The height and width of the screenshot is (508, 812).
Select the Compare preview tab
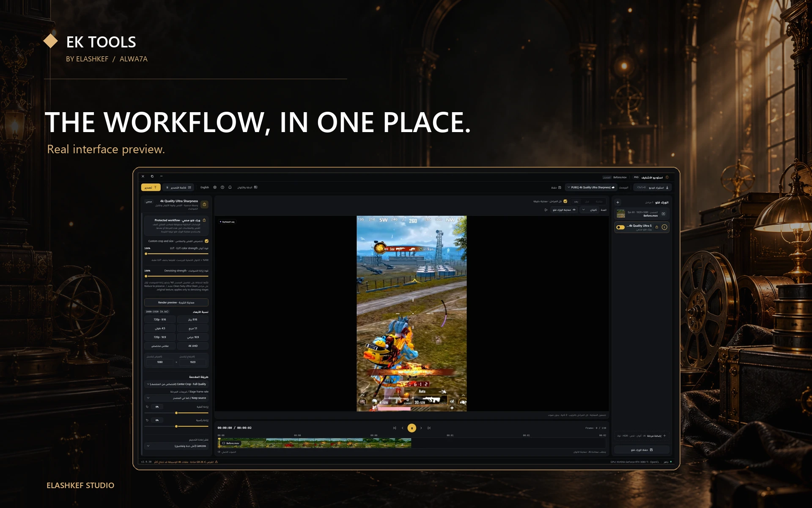coord(599,202)
